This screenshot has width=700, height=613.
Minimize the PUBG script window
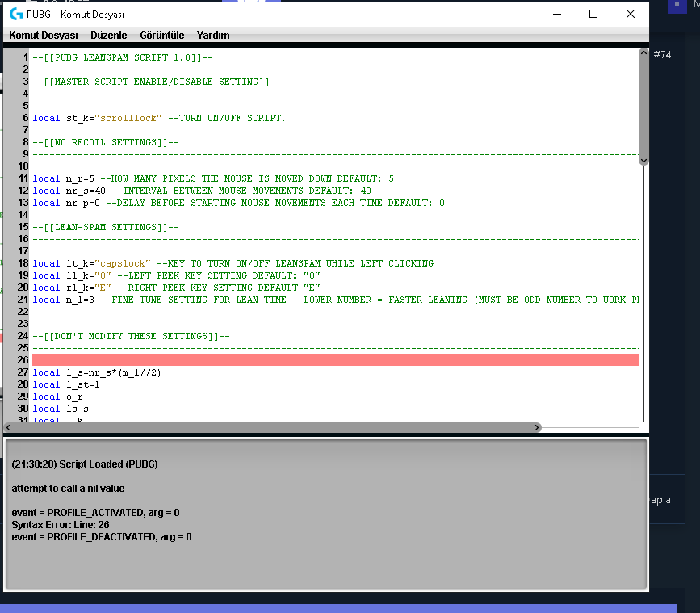(557, 15)
